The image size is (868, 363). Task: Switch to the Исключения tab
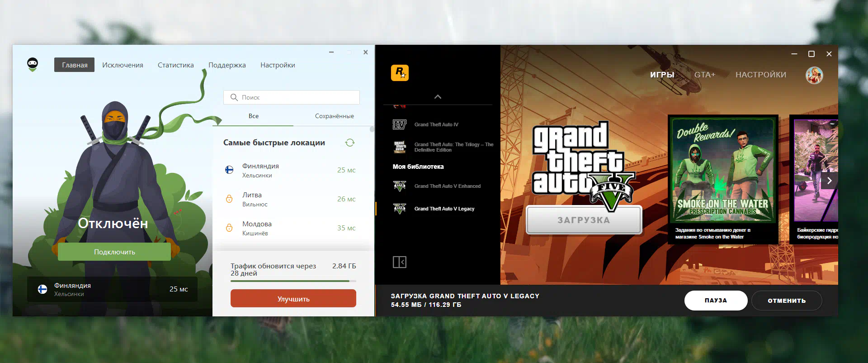pos(123,65)
